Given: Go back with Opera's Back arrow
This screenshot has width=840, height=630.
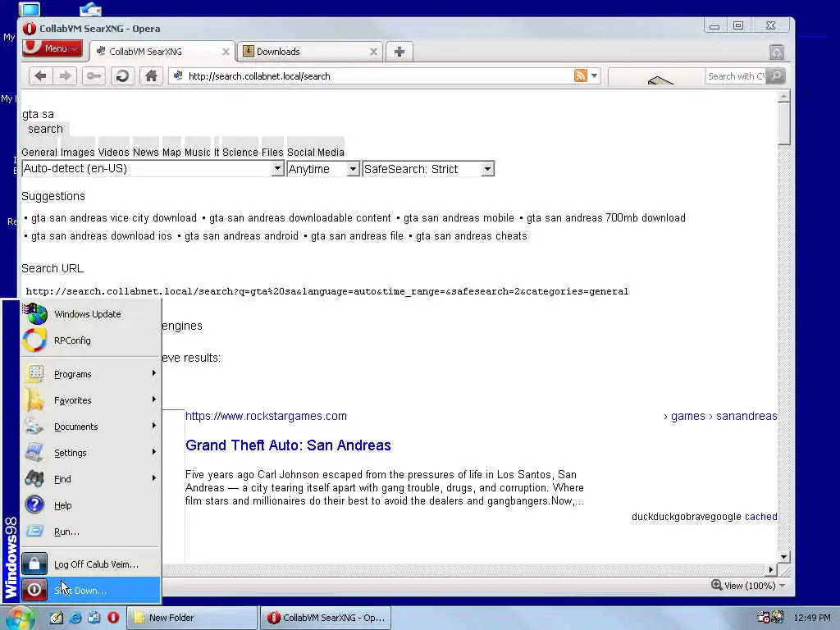Looking at the screenshot, I should point(40,76).
